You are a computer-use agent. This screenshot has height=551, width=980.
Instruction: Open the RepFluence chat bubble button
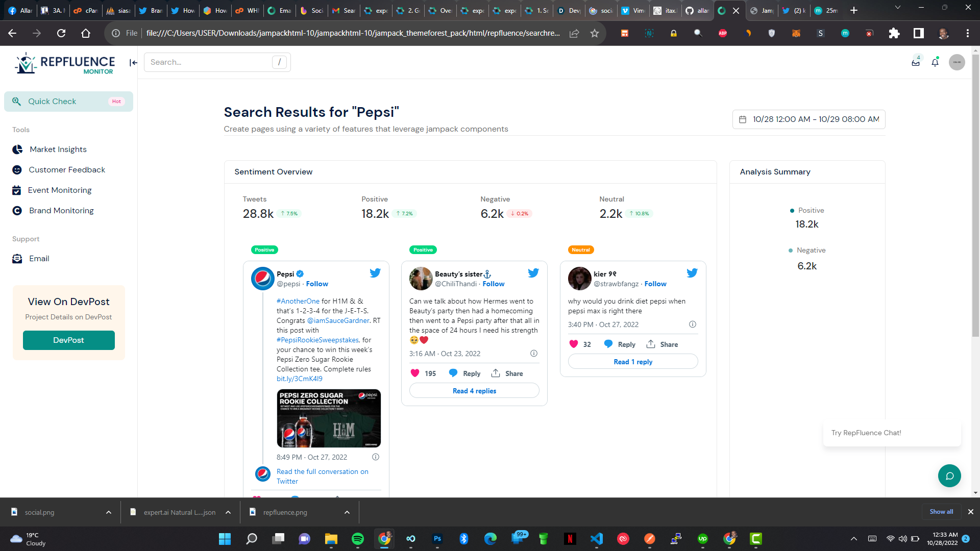click(949, 475)
